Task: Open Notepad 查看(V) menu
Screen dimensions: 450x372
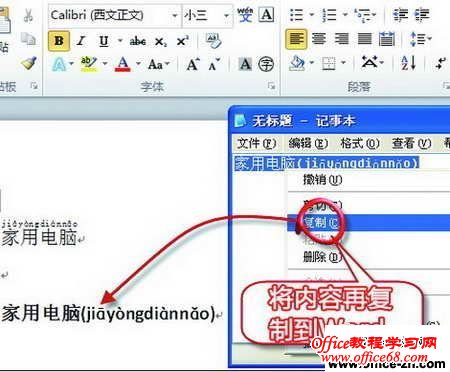Action: 411,143
